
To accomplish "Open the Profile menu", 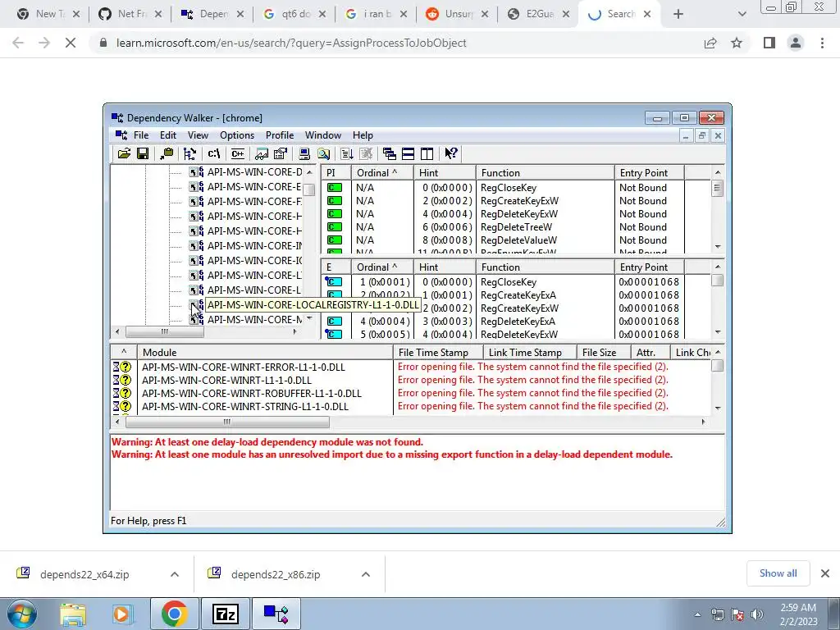I will pyautogui.click(x=280, y=135).
